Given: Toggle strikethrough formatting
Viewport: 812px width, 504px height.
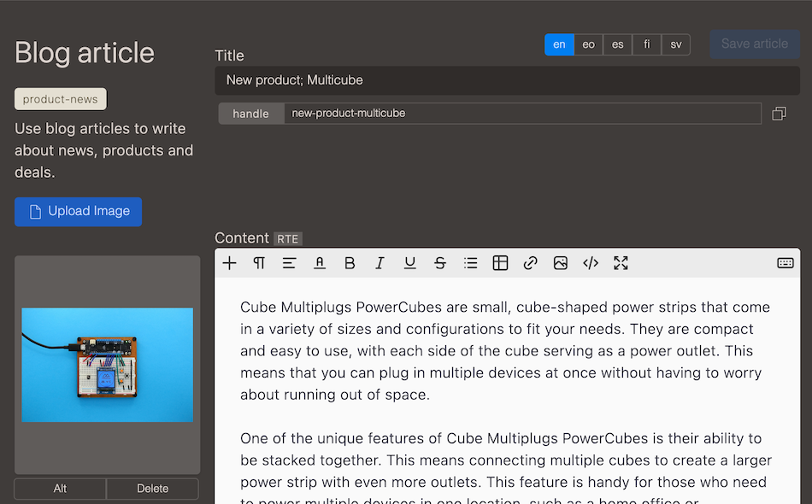Looking at the screenshot, I should (440, 263).
